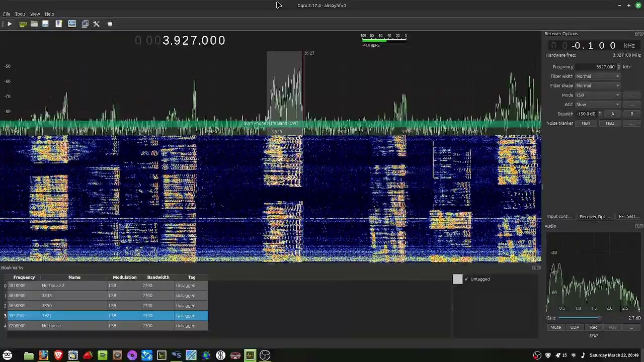This screenshot has width=644, height=362.
Task: Open the shield tray icon
Action: pos(548,355)
